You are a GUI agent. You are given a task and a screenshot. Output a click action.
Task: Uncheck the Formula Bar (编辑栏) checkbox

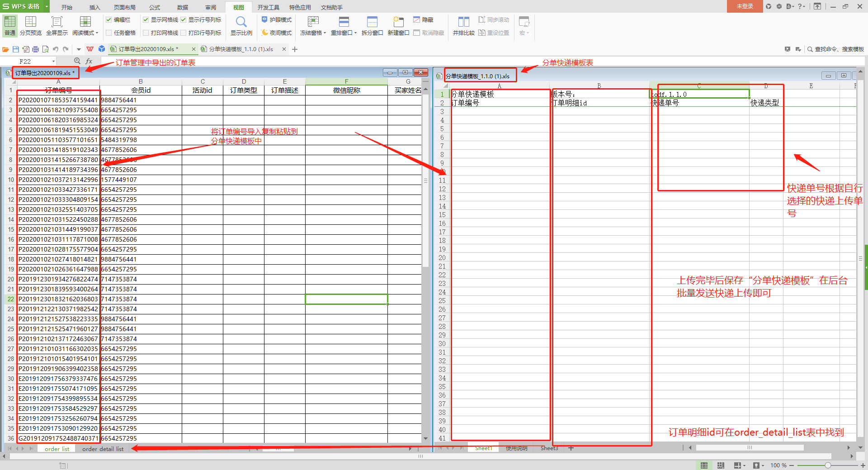point(109,20)
